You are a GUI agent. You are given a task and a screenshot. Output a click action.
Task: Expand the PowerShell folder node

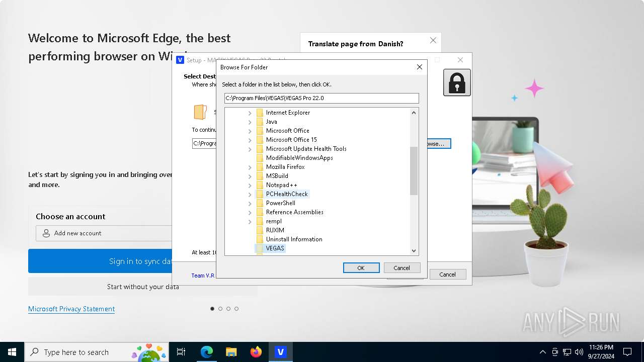(250, 203)
